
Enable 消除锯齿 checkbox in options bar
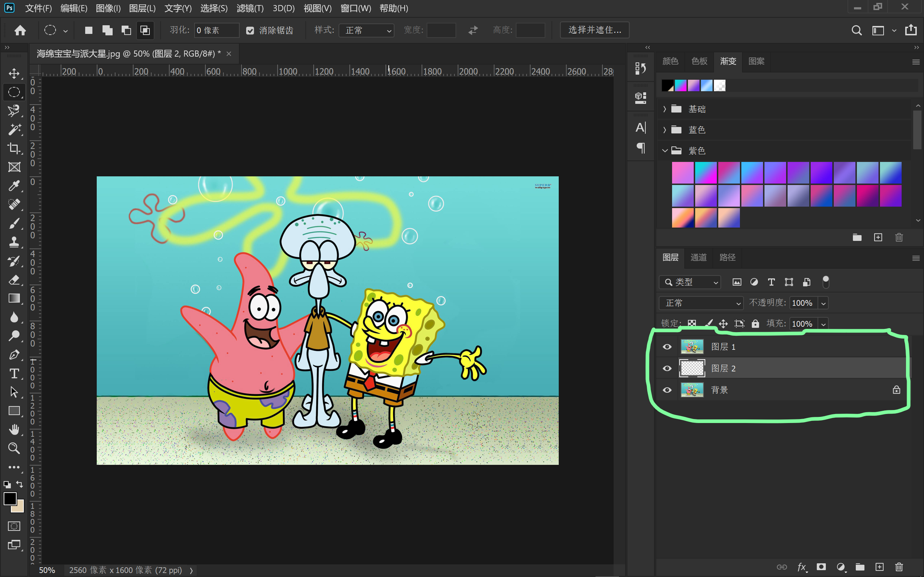[251, 30]
